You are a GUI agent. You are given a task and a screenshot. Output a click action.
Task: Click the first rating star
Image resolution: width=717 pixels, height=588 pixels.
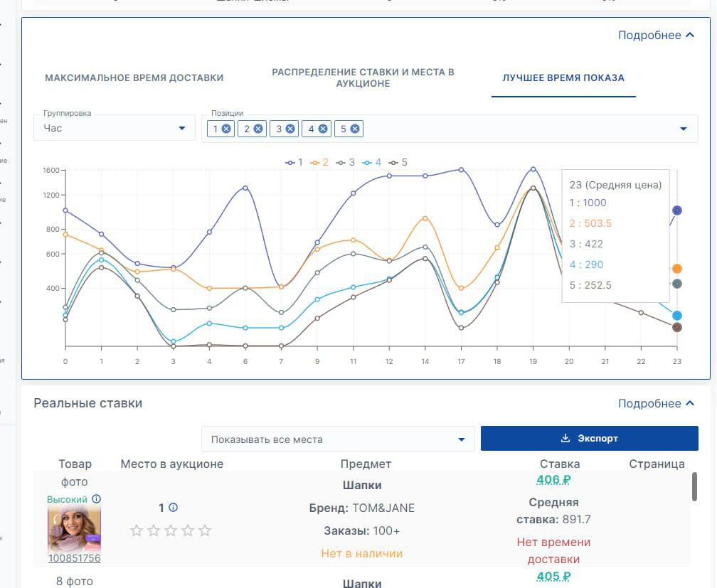(x=137, y=530)
